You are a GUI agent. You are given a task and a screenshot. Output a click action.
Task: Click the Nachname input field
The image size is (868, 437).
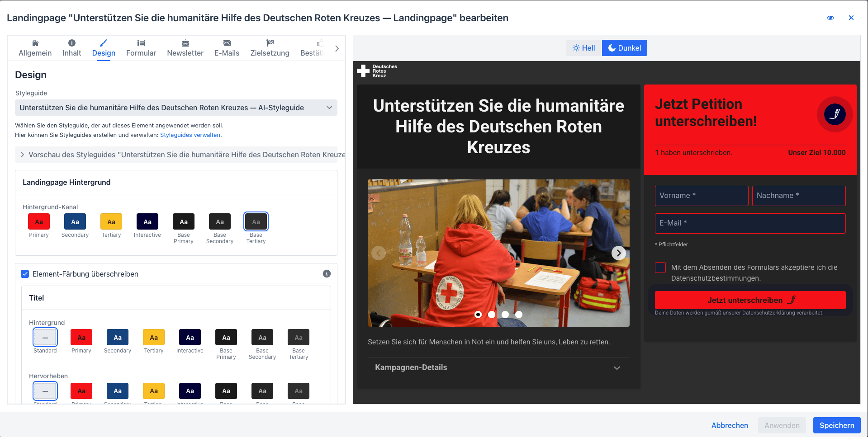point(799,196)
